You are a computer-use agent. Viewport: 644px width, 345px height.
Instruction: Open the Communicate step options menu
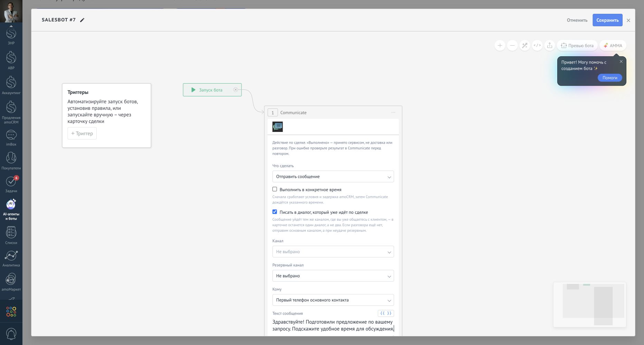(393, 113)
